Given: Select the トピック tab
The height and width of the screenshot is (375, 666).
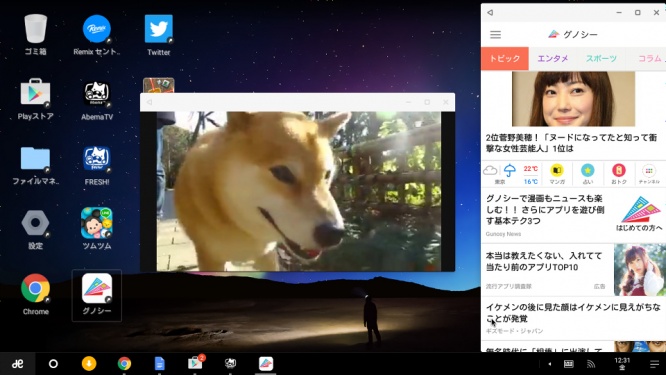Looking at the screenshot, I should (x=505, y=58).
